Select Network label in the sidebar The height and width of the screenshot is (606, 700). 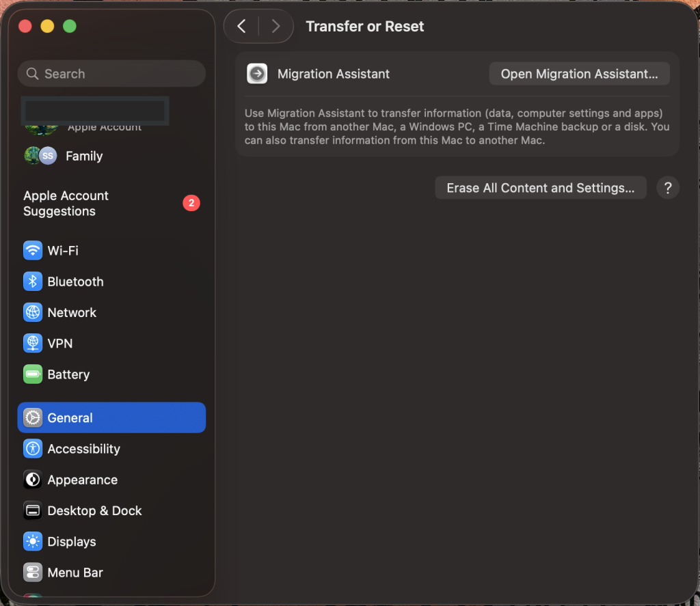click(x=72, y=312)
